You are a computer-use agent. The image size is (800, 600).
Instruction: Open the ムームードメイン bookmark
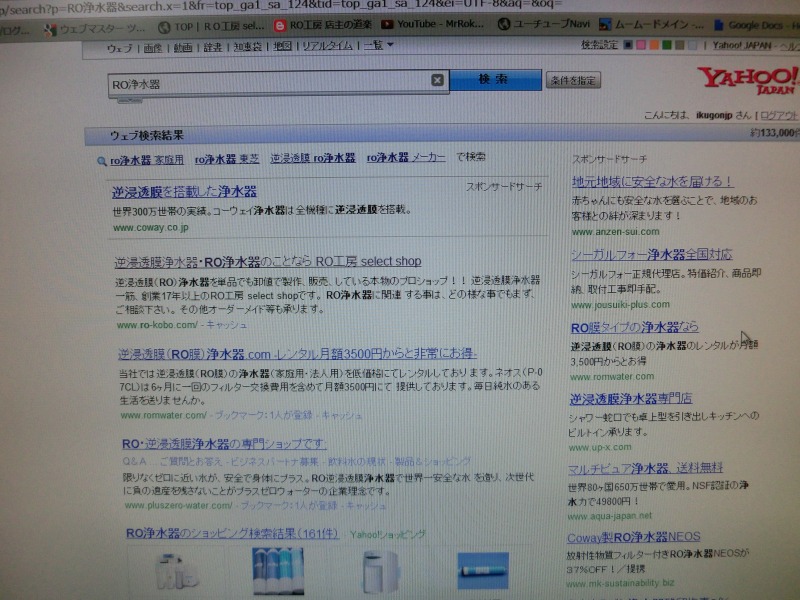click(x=652, y=24)
